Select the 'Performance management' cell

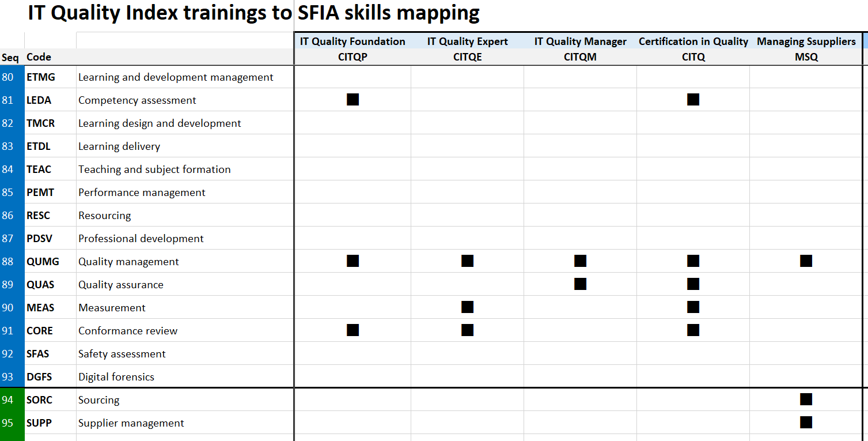coord(185,193)
